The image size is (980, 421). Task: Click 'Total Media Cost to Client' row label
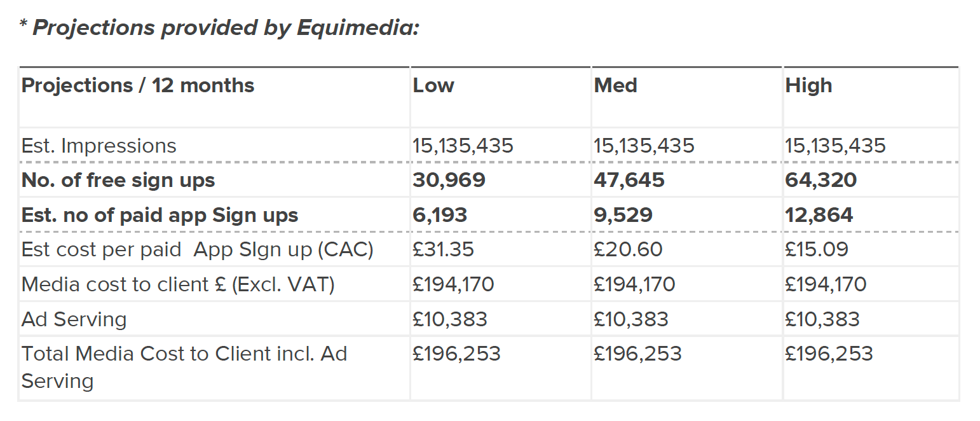point(184,354)
